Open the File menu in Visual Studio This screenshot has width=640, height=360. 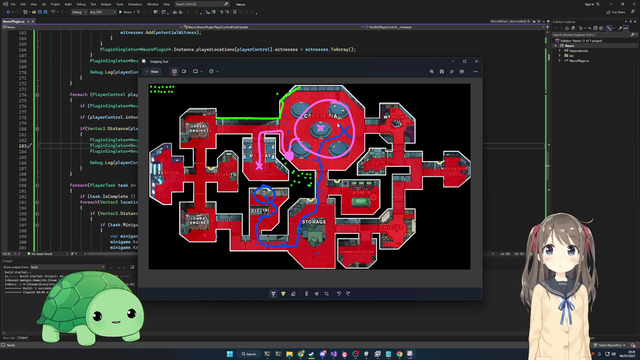point(13,4)
